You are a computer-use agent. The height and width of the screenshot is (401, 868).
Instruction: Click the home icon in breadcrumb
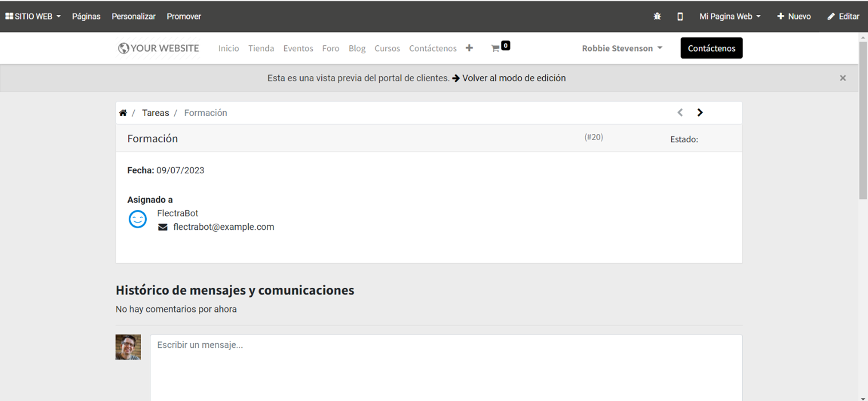(123, 113)
